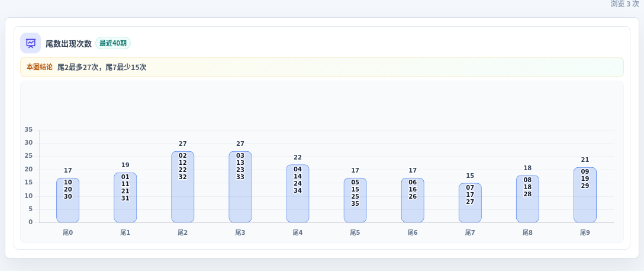Click the number 35 inside the 尾5 bar
The image size is (644, 271).
(x=355, y=203)
